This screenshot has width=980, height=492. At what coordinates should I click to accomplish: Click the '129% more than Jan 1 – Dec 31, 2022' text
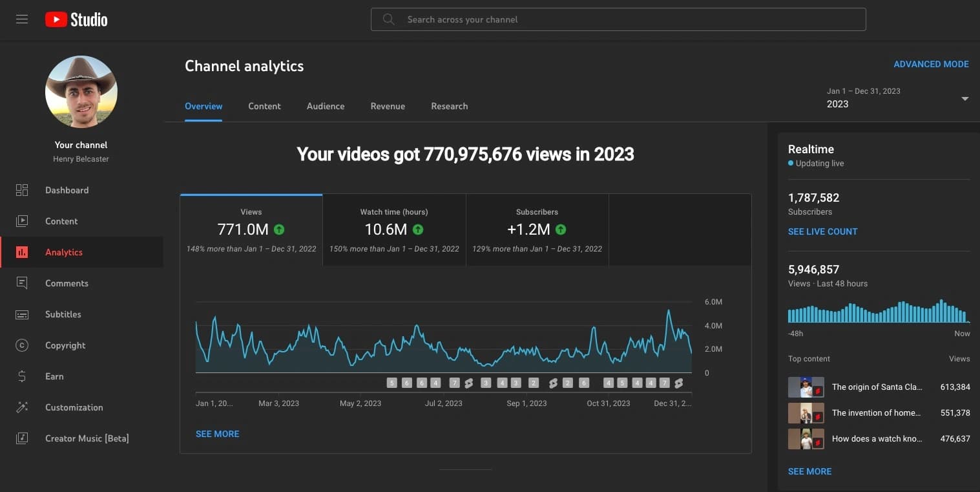(537, 248)
